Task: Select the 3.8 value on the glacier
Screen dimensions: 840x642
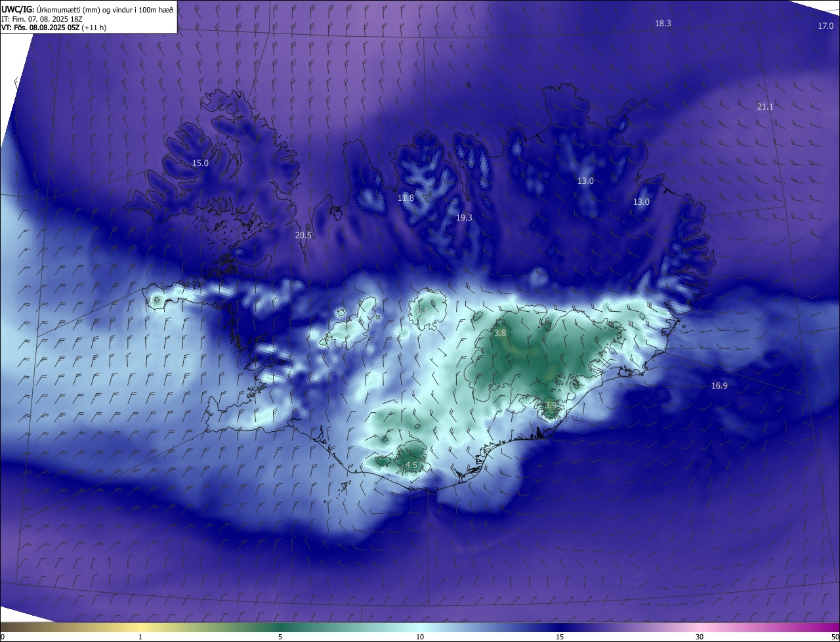Action: coord(500,333)
